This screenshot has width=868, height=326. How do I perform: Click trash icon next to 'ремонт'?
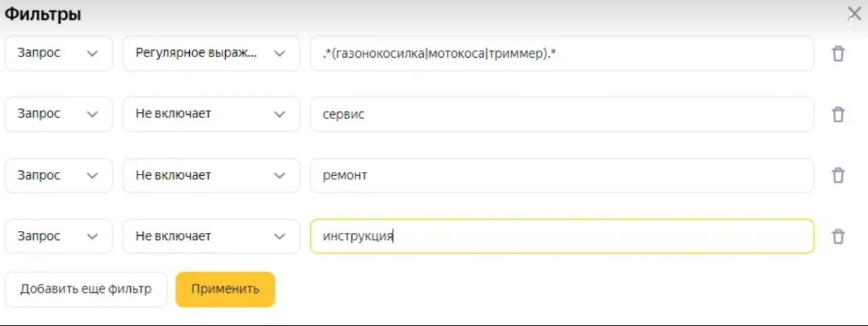point(838,175)
